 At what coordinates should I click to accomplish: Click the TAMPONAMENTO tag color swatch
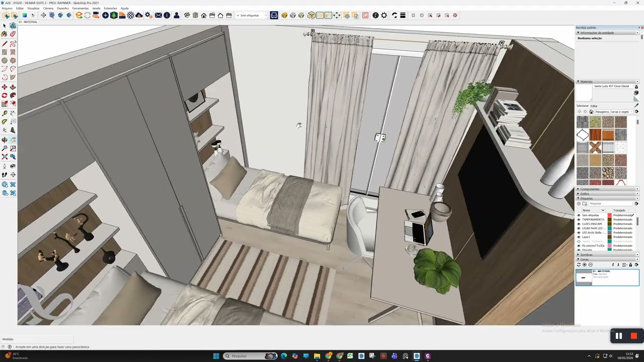coord(609,220)
